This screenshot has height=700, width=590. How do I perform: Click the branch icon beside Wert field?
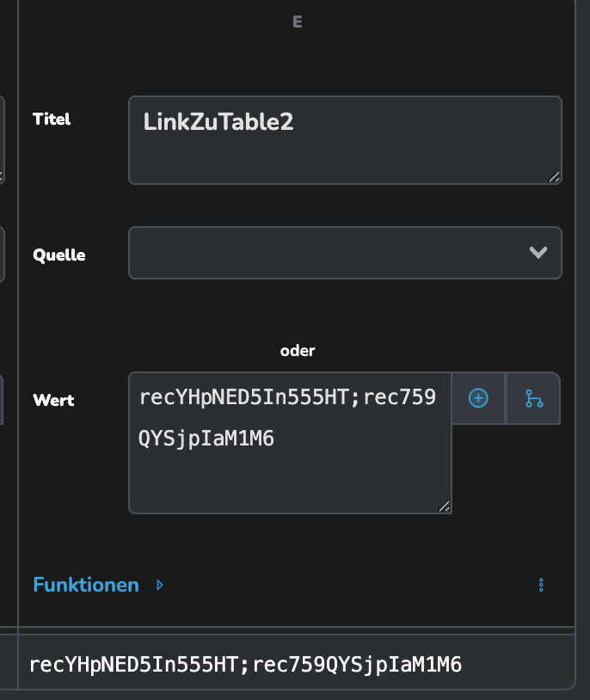click(x=534, y=398)
